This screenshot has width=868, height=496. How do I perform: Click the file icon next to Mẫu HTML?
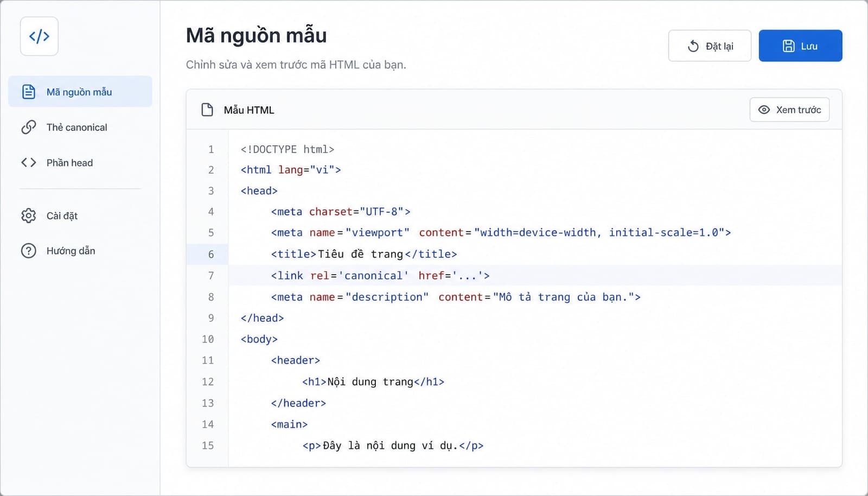[207, 110]
